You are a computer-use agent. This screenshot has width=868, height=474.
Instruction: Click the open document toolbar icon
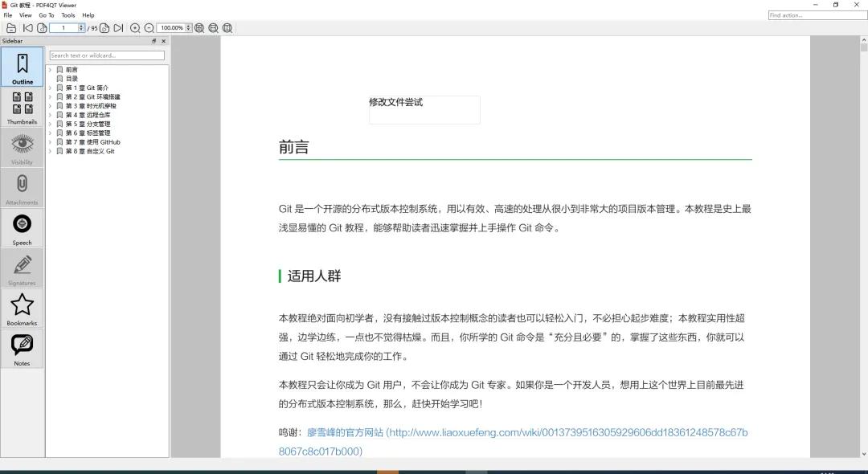pyautogui.click(x=11, y=28)
